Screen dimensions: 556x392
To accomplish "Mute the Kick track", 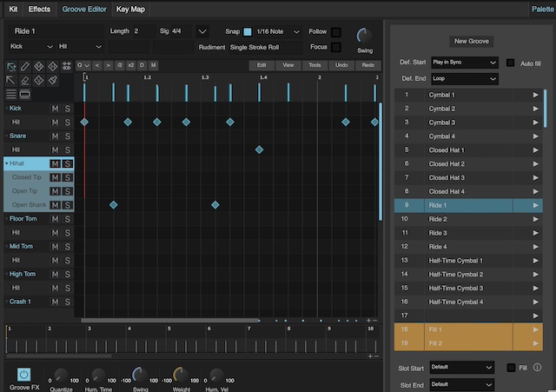I will tap(55, 109).
